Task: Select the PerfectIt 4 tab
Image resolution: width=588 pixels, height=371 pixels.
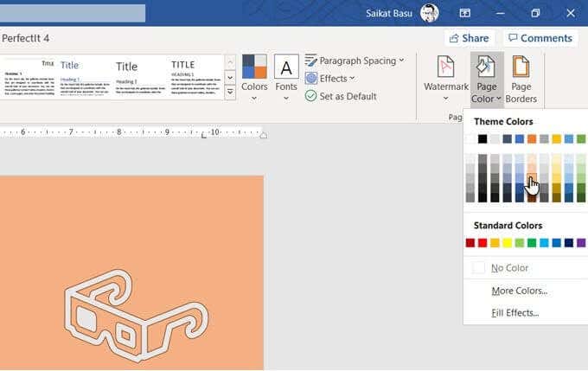Action: [x=25, y=38]
